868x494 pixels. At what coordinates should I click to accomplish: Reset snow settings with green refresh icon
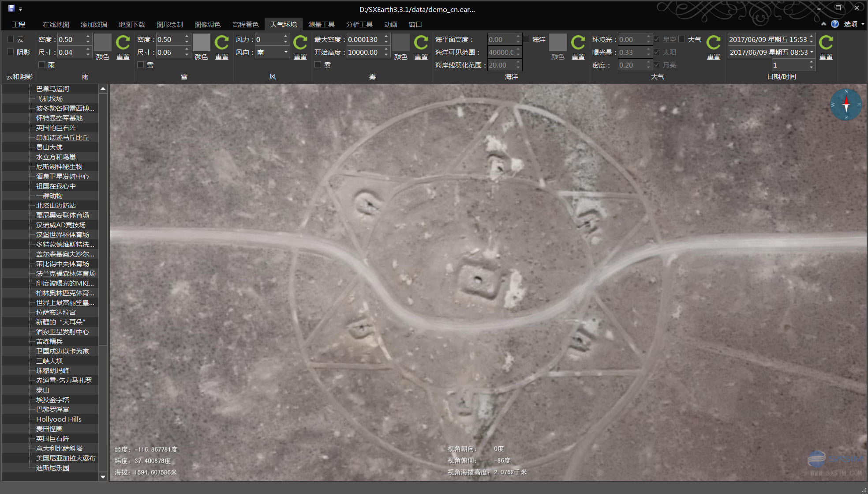[x=221, y=43]
